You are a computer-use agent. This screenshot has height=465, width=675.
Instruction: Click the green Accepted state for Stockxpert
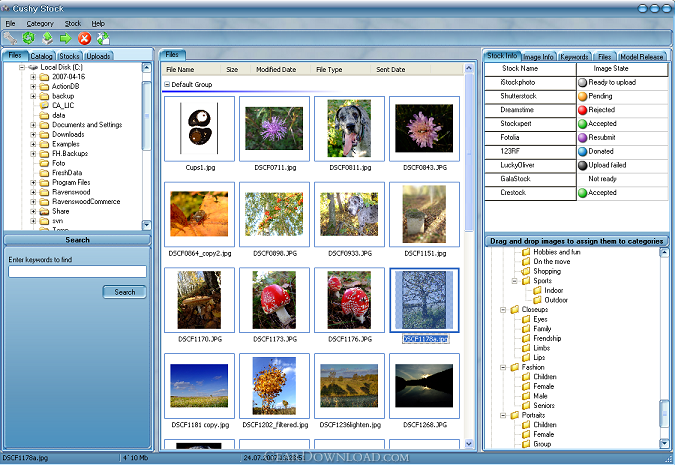click(582, 124)
